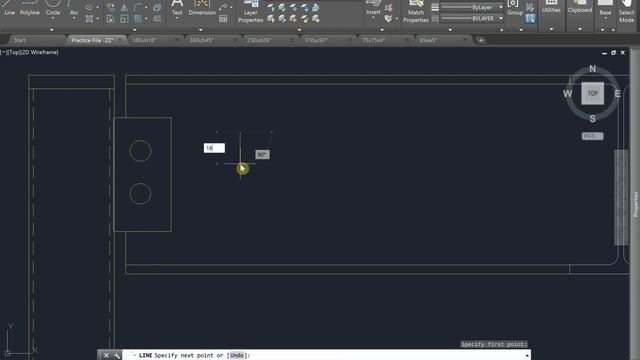Click the Create Block icon

coord(388,7)
